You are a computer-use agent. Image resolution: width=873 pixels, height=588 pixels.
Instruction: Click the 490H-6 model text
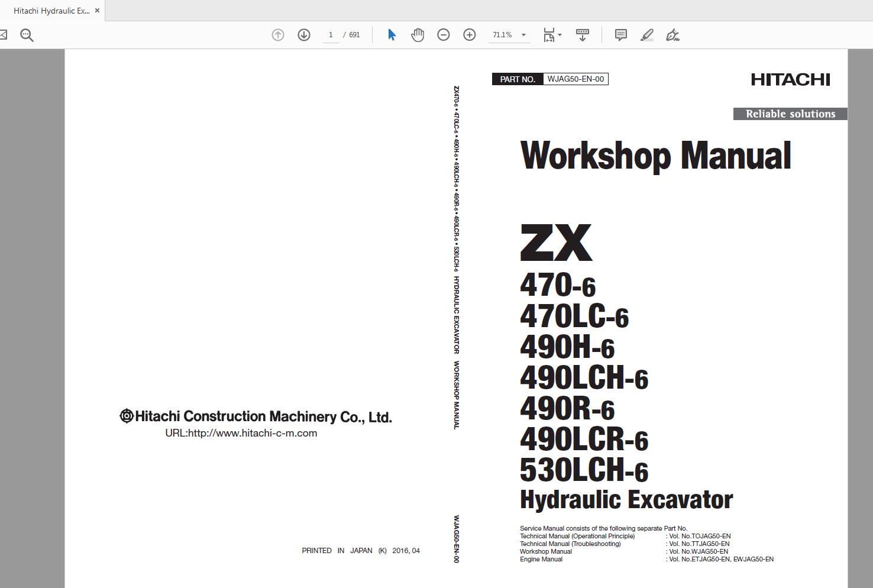point(567,347)
